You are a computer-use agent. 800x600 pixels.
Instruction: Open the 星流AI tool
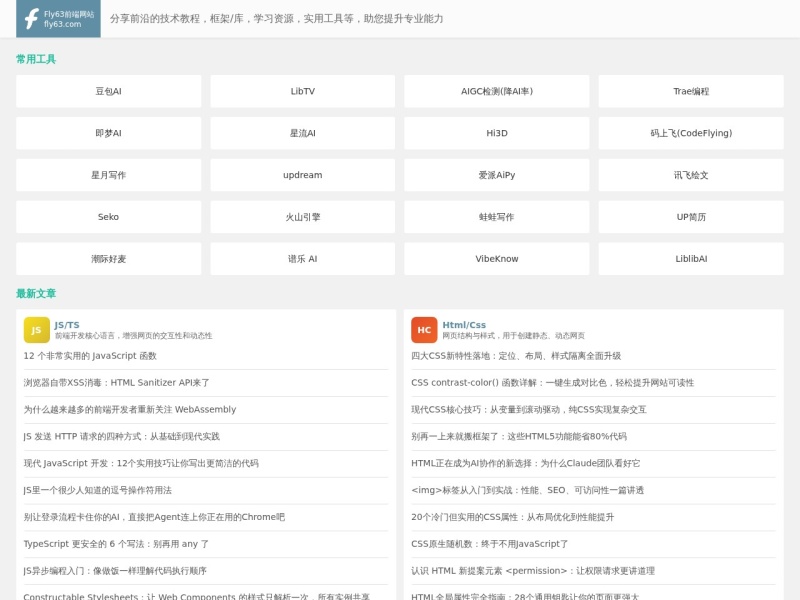click(303, 133)
